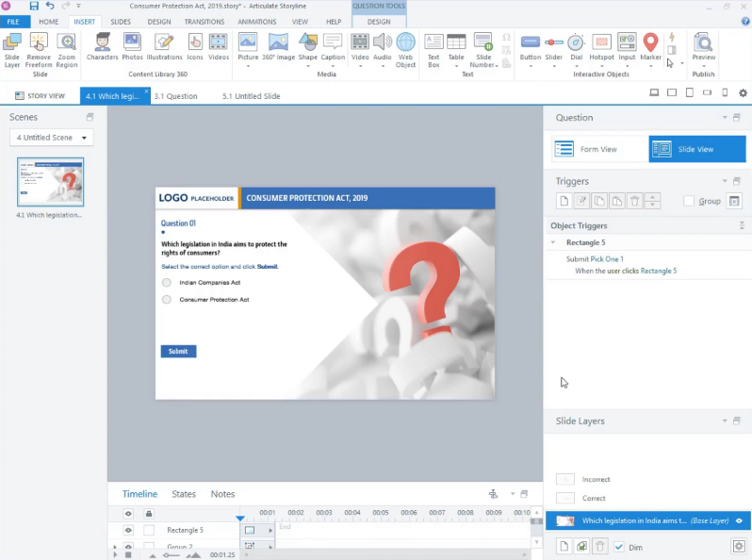Screen dimensions: 752x560
Task: Insert a Video
Action: coord(360,46)
